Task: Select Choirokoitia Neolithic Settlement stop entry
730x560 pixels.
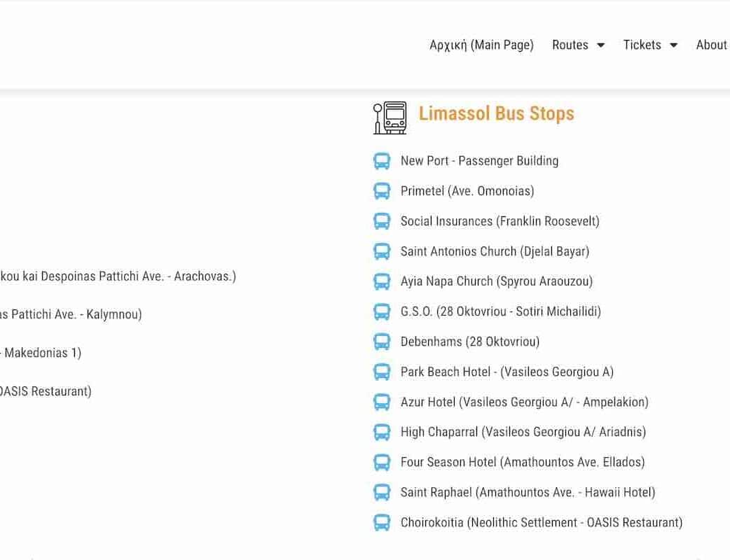Action: 541,522
